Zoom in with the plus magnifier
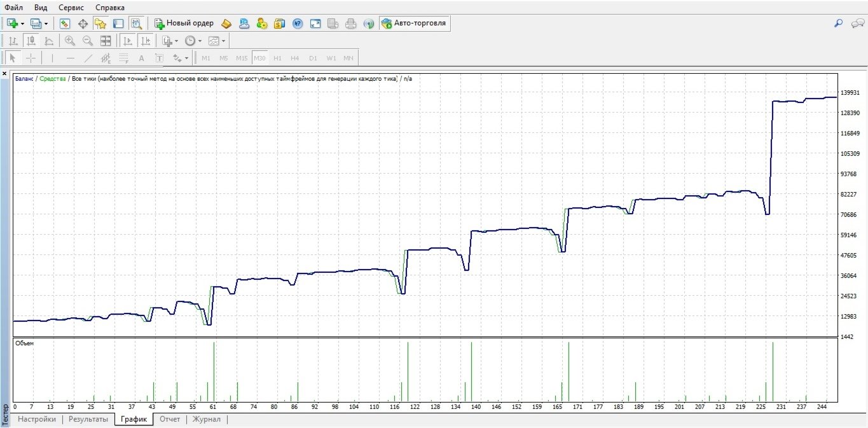This screenshot has height=428, width=868. (x=70, y=41)
